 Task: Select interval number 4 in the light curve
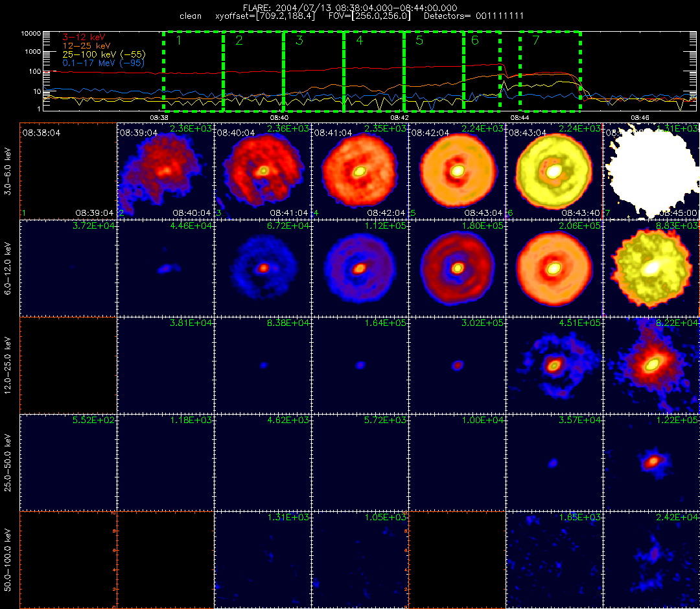point(374,71)
